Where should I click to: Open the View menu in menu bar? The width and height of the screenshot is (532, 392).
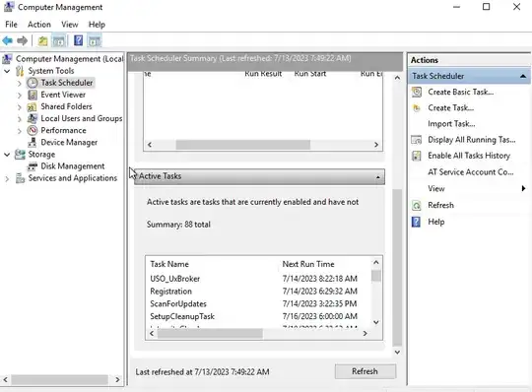[x=70, y=25]
